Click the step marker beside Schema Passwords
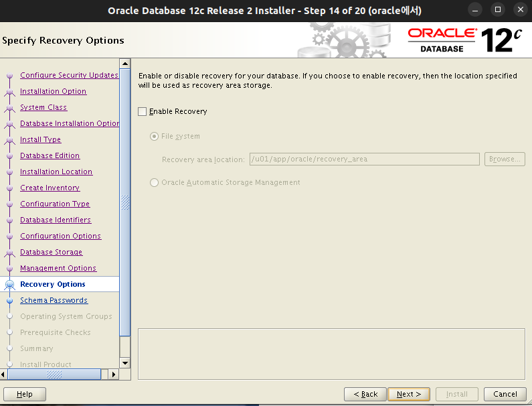The height and width of the screenshot is (406, 532). (x=10, y=300)
